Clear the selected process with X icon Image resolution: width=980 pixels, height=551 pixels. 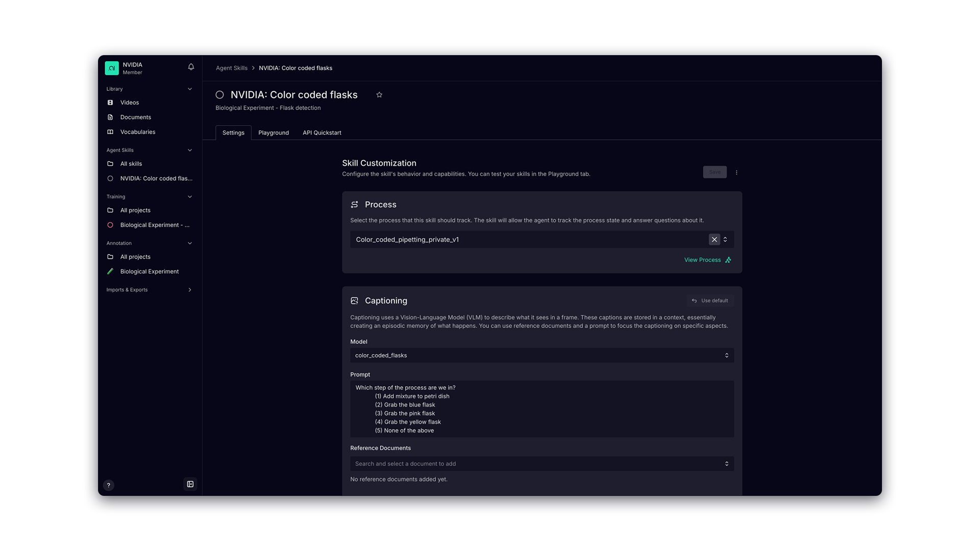[x=714, y=239]
